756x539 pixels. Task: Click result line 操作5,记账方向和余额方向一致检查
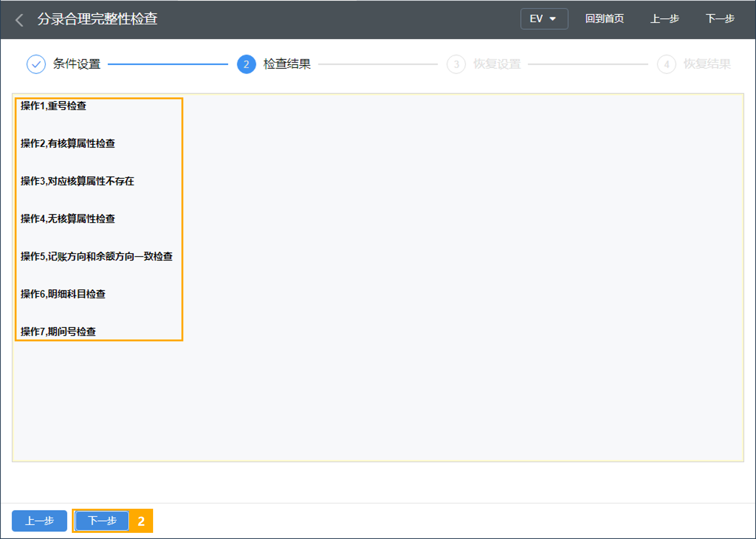(x=97, y=256)
